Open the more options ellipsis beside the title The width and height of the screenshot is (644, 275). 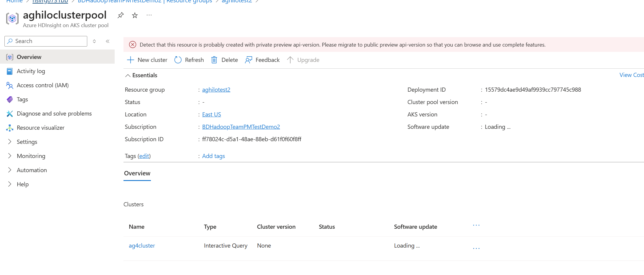(149, 15)
